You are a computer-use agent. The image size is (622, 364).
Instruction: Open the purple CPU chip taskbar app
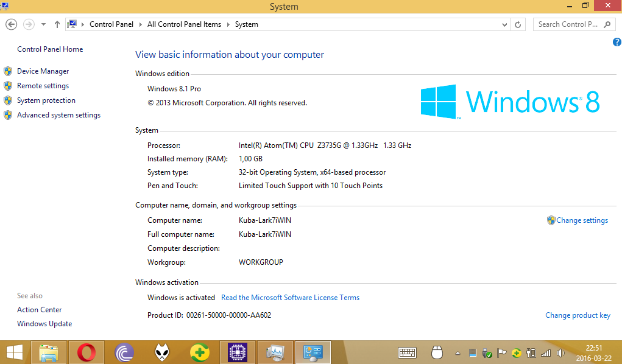click(x=237, y=352)
